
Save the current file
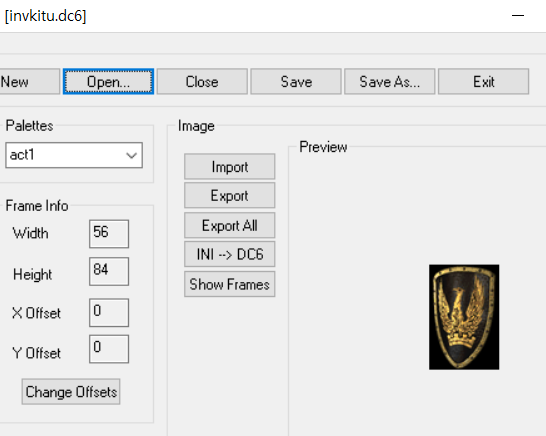(296, 81)
